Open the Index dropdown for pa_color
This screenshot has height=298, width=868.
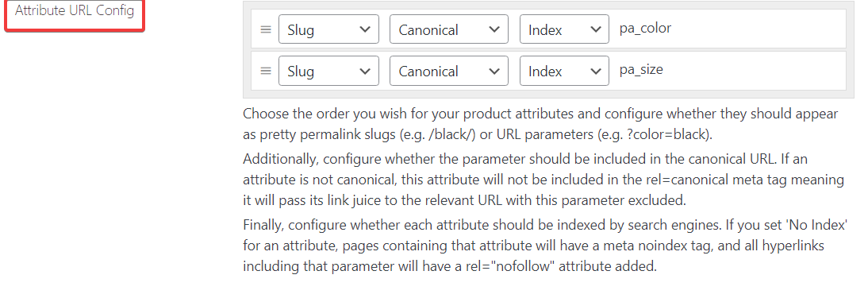point(564,29)
